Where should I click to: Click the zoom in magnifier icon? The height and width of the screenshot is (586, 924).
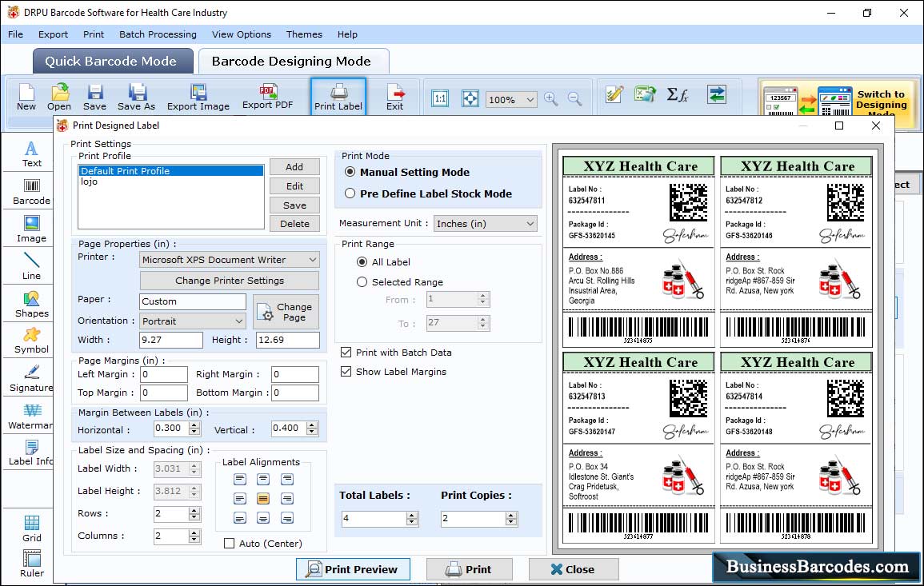coord(551,98)
